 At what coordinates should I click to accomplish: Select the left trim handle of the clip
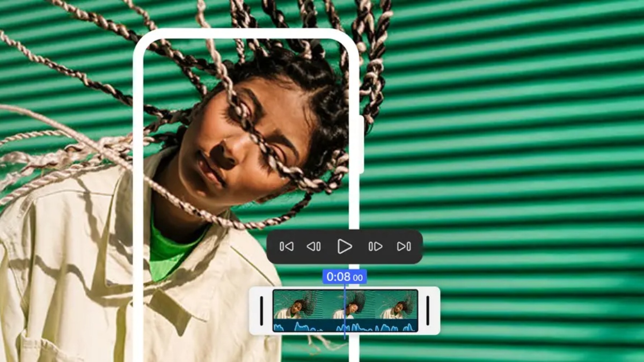[261, 311]
